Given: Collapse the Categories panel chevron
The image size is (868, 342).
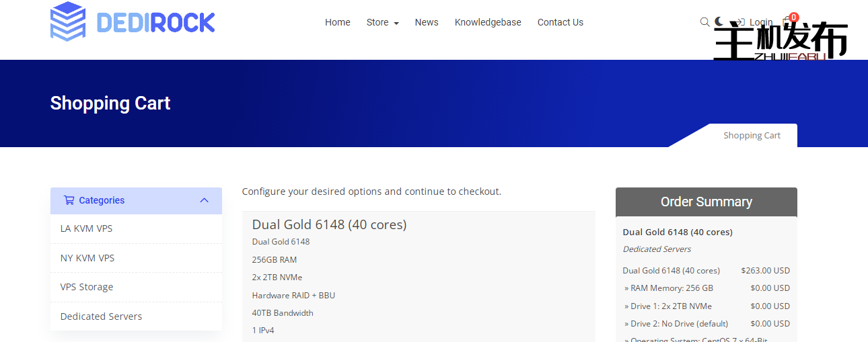Looking at the screenshot, I should 205,200.
